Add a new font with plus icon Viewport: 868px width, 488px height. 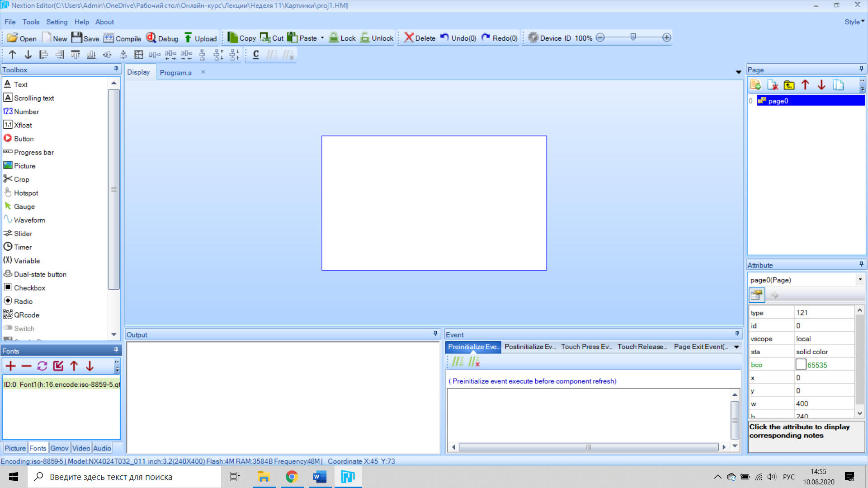pos(11,366)
